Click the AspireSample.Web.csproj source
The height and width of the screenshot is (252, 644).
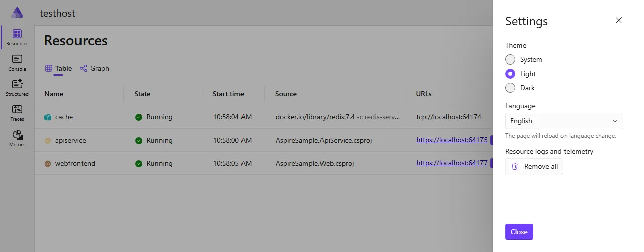coord(315,163)
